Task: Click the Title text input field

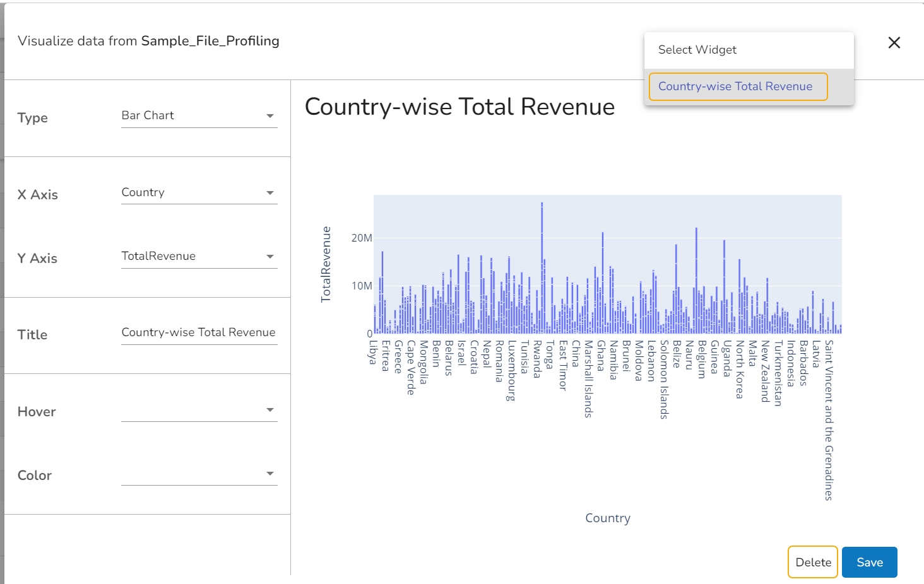Action: click(199, 333)
